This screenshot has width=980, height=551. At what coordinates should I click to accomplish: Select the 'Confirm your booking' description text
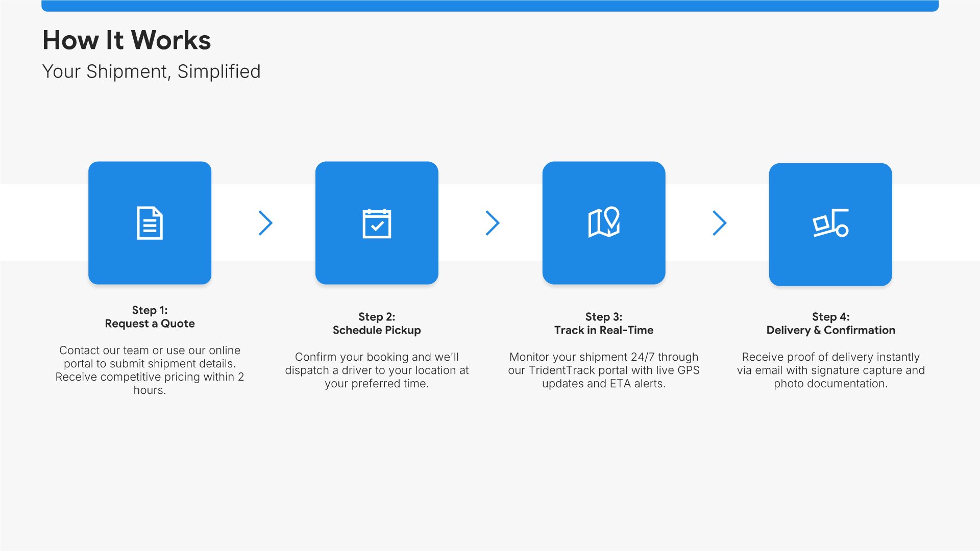pos(377,370)
